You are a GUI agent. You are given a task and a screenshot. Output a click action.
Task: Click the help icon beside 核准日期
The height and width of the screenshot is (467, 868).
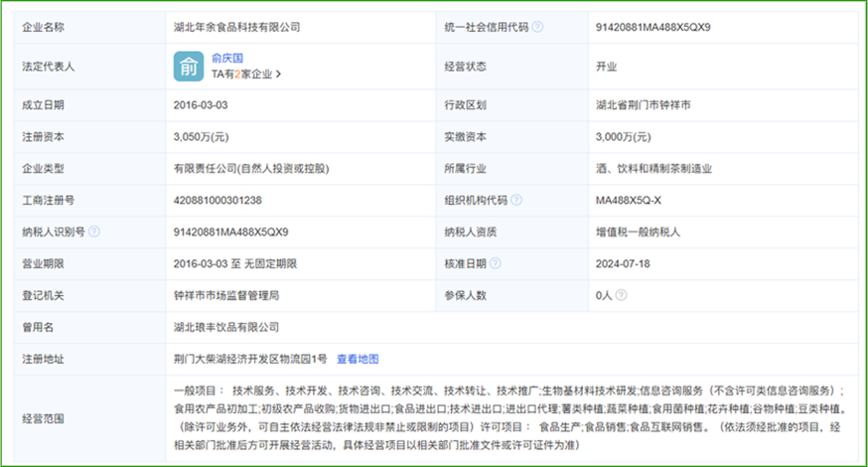pyautogui.click(x=496, y=263)
